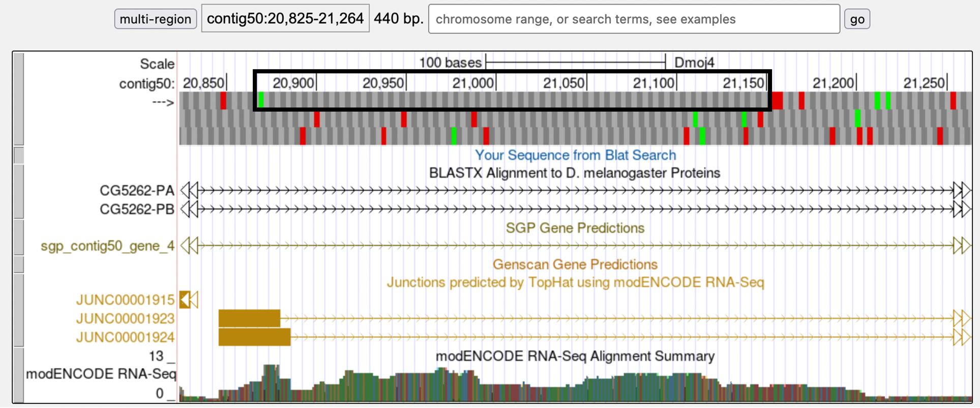
Task: Select the CG5262-PB alignment label
Action: tap(137, 209)
